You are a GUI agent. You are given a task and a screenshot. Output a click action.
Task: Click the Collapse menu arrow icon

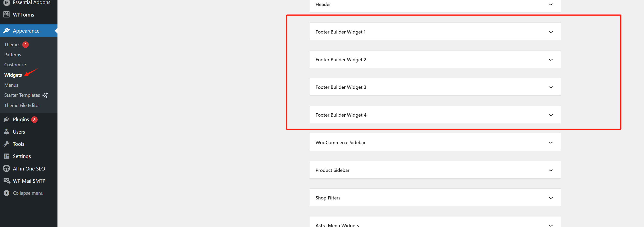click(6, 193)
